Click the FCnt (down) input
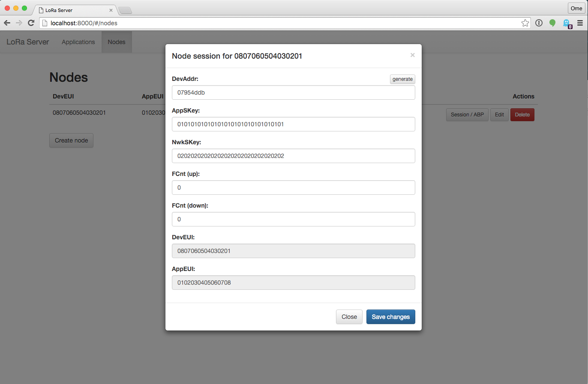This screenshot has height=384, width=588. (293, 219)
